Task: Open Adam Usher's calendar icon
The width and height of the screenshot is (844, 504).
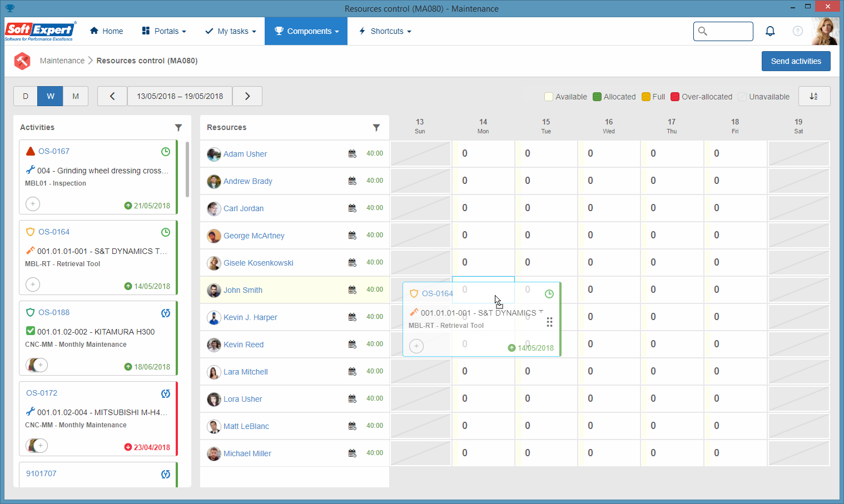Action: [x=353, y=153]
